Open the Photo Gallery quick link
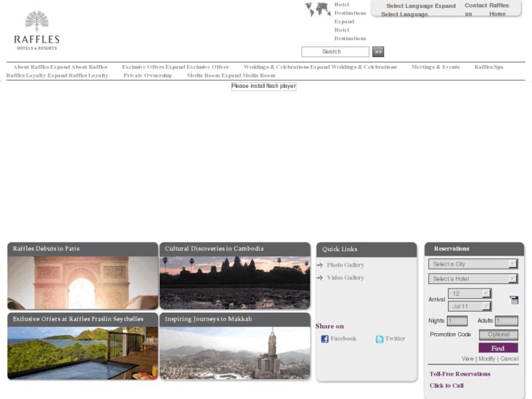The image size is (532, 399). coord(345,265)
